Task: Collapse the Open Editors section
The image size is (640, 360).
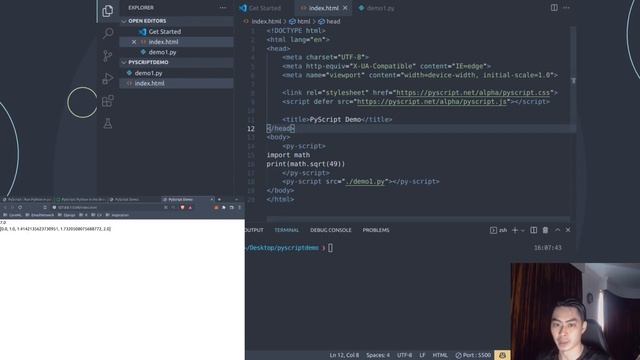Action: coord(176,21)
